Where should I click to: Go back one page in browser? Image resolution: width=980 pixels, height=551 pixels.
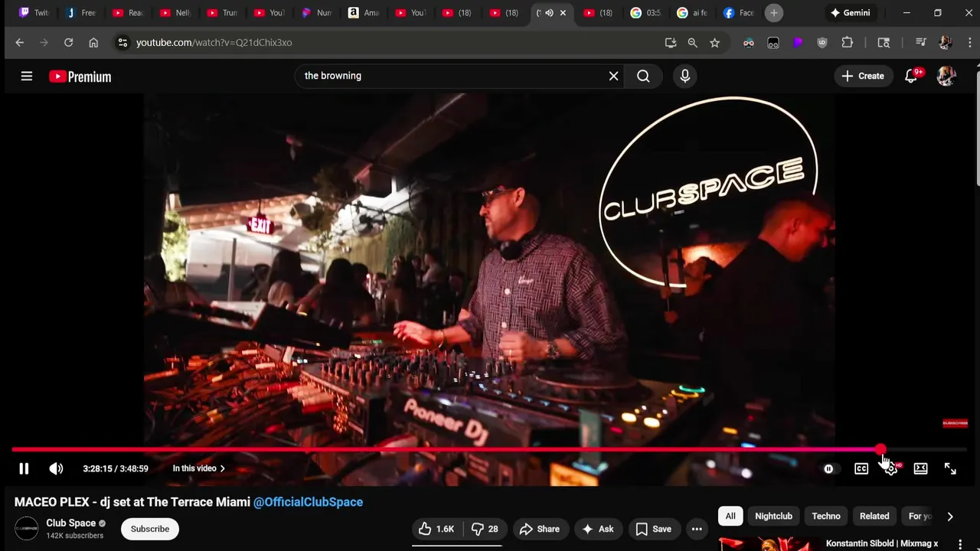pyautogui.click(x=20, y=43)
